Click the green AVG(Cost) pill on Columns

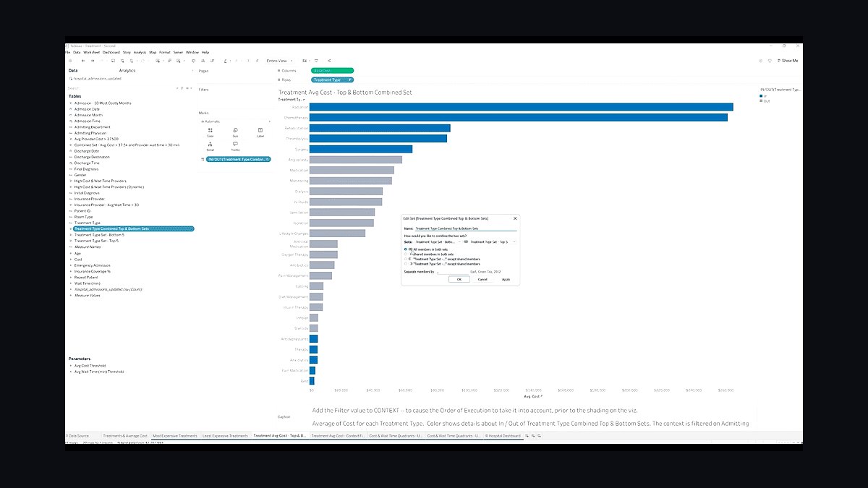click(333, 70)
